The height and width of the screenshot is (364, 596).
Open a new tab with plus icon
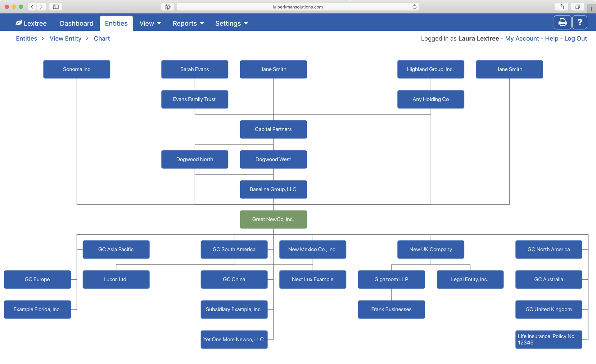(591, 9)
